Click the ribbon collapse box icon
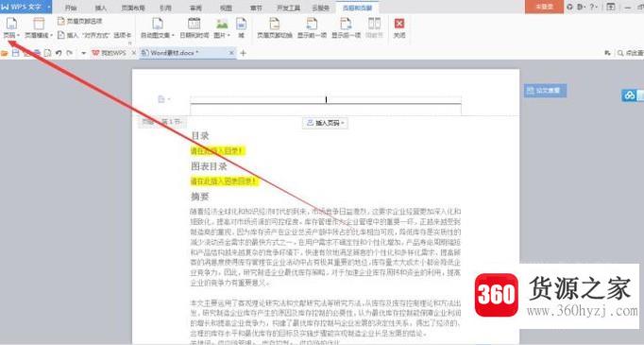The image size is (644, 345). click(x=611, y=7)
